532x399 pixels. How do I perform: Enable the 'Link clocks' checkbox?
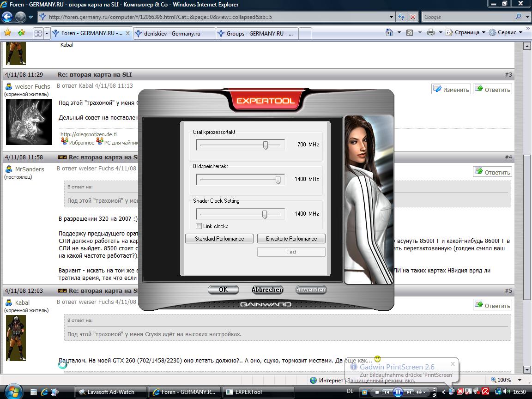[x=199, y=226]
